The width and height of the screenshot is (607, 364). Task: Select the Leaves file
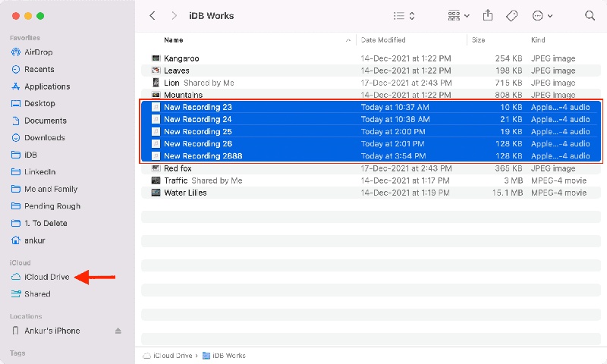point(371,71)
